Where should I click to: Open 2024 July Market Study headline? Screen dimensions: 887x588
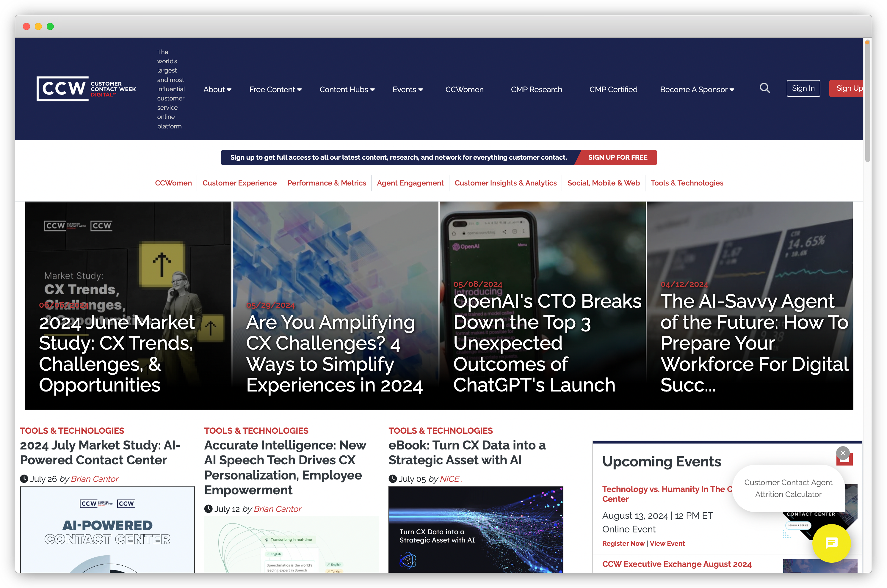coord(100,453)
